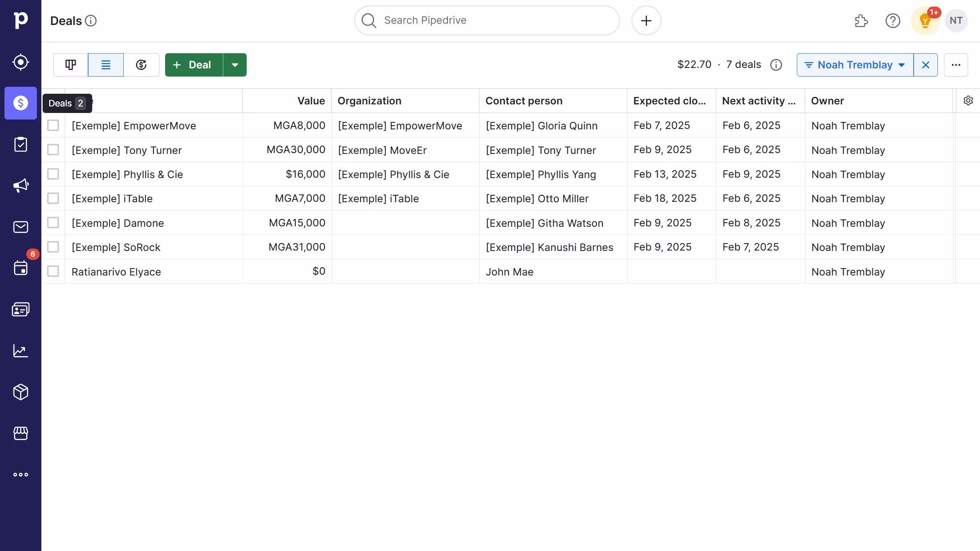This screenshot has height=551, width=980.
Task: Check the checkbox for [Exemple] EmpowerMove deal
Action: pos(53,125)
